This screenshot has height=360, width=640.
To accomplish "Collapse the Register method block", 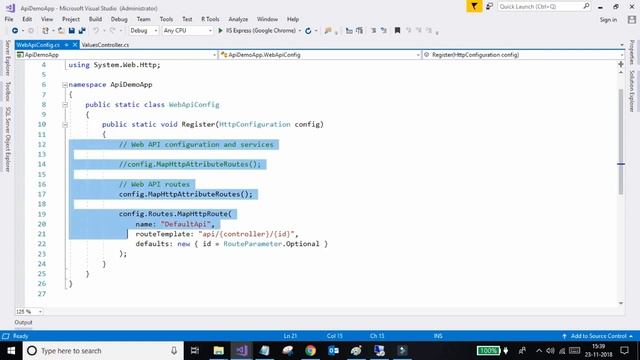I will pyautogui.click(x=65, y=124).
